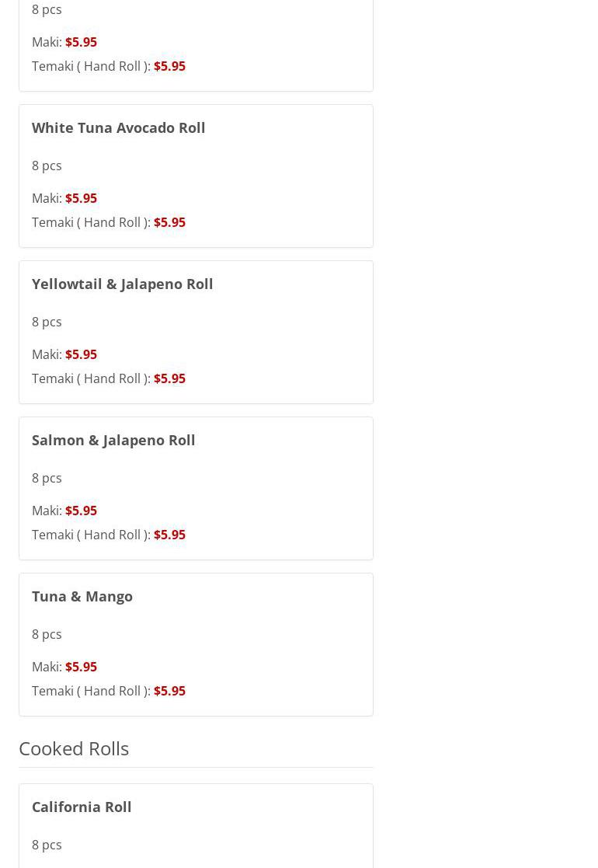Choose Yellowtail & Jalapeno Temaki hand roll price

tap(169, 378)
